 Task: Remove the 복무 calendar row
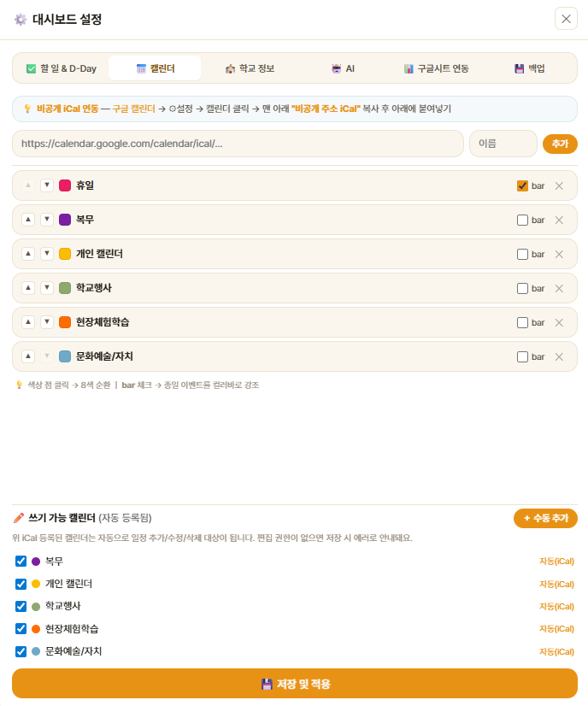click(559, 221)
